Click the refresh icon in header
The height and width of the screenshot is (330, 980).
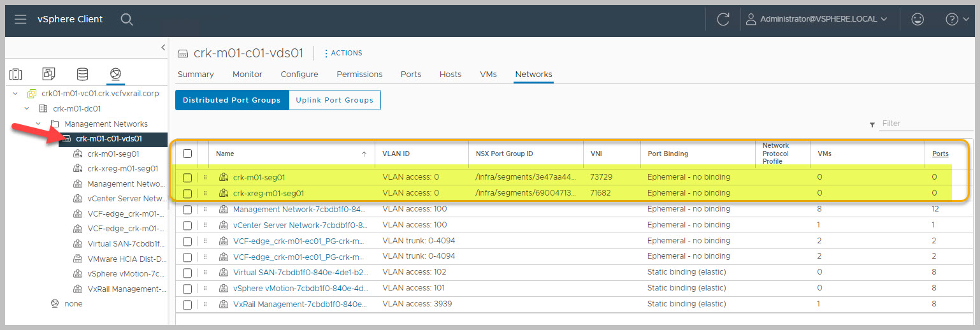(723, 19)
